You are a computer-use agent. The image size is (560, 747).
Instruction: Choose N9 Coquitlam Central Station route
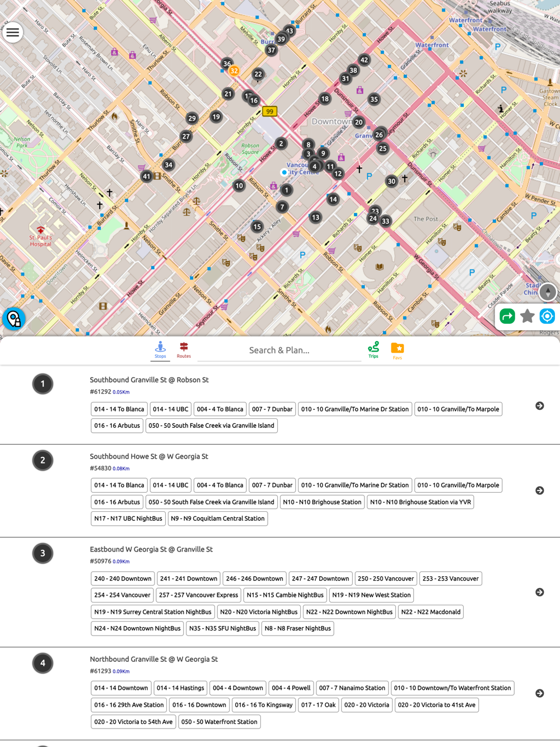tap(218, 519)
